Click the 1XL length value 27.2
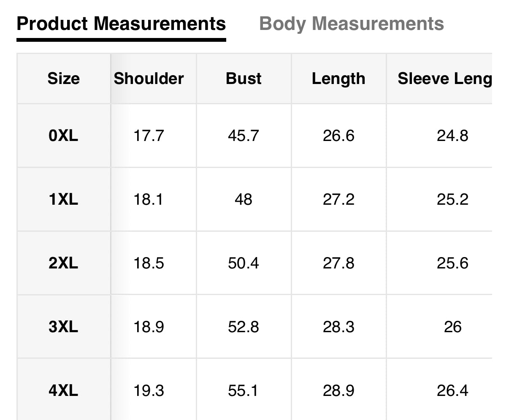Viewport: 509px width, 420px height. click(338, 199)
